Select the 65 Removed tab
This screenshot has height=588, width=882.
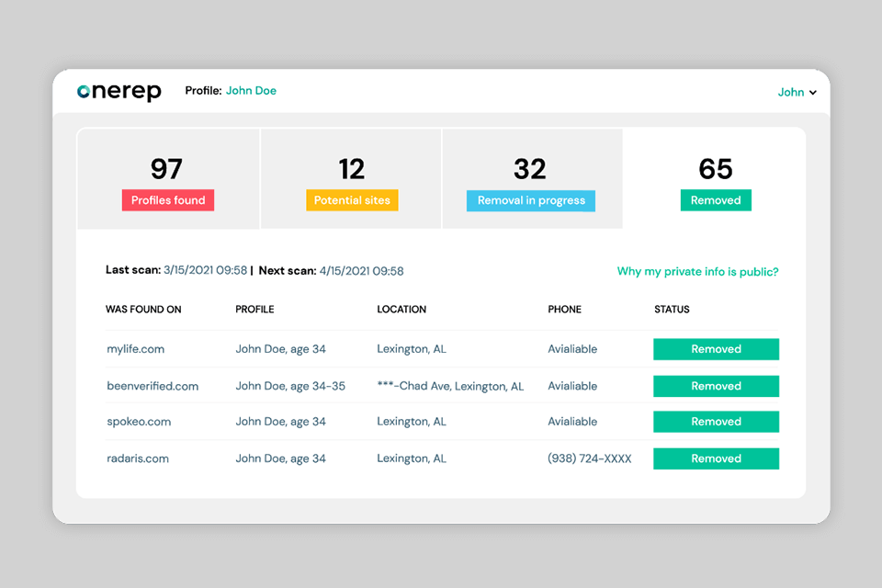(x=715, y=179)
